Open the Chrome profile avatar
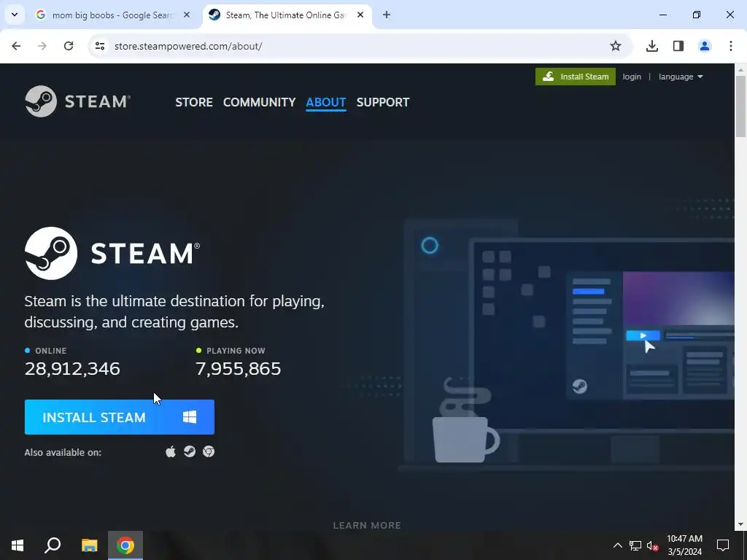Viewport: 747px width, 560px height. [x=705, y=46]
